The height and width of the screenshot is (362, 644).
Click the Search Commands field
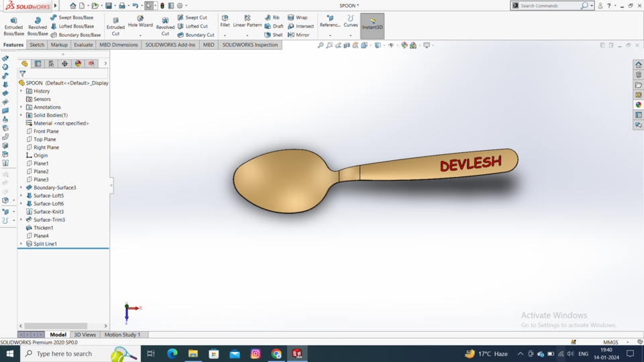tap(549, 6)
